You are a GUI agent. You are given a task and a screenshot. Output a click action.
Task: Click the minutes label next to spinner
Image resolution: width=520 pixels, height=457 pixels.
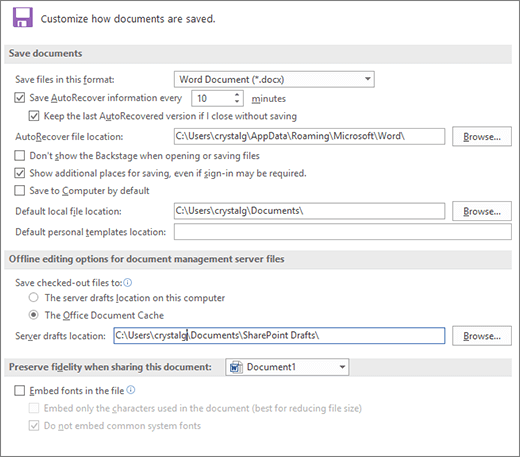pyautogui.click(x=268, y=99)
